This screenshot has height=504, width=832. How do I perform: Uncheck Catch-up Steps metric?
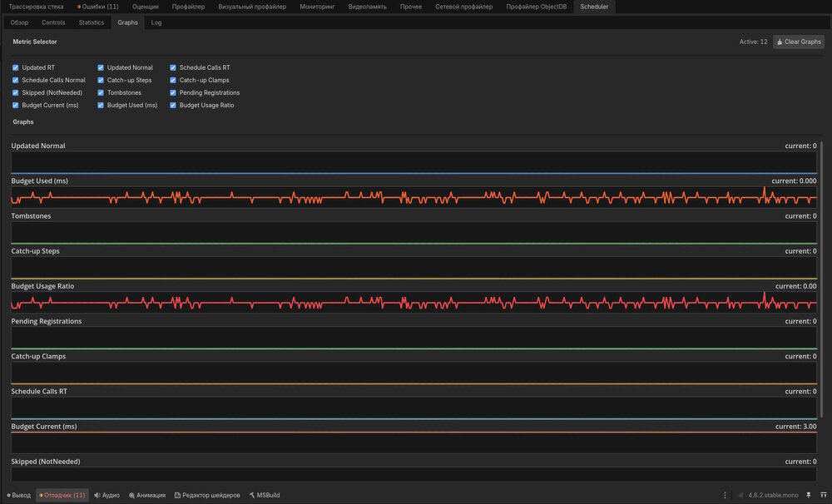pyautogui.click(x=101, y=80)
